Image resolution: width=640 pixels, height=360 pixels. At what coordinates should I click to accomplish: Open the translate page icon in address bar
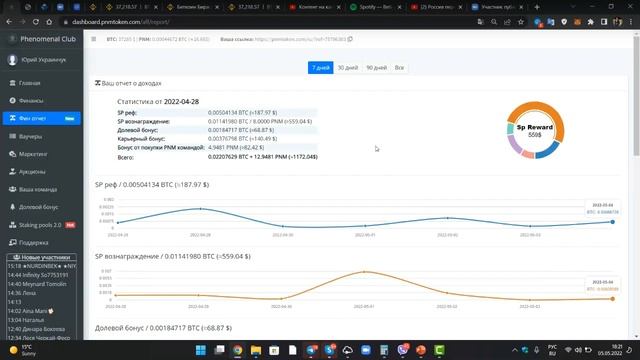(x=481, y=22)
